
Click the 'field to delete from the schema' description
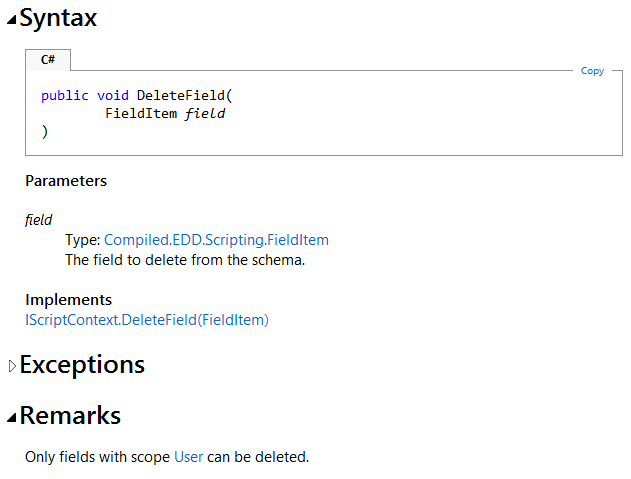(x=184, y=260)
